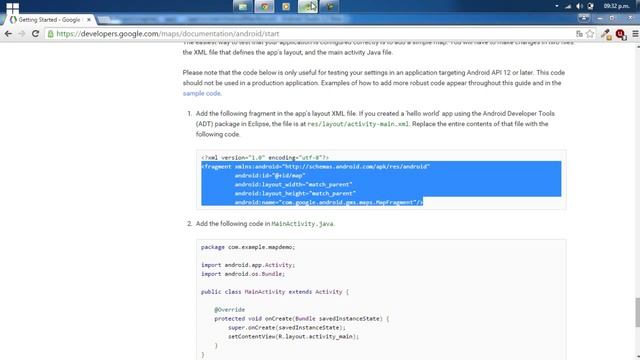
Task: Click the android:layout_width line
Action: (293, 184)
